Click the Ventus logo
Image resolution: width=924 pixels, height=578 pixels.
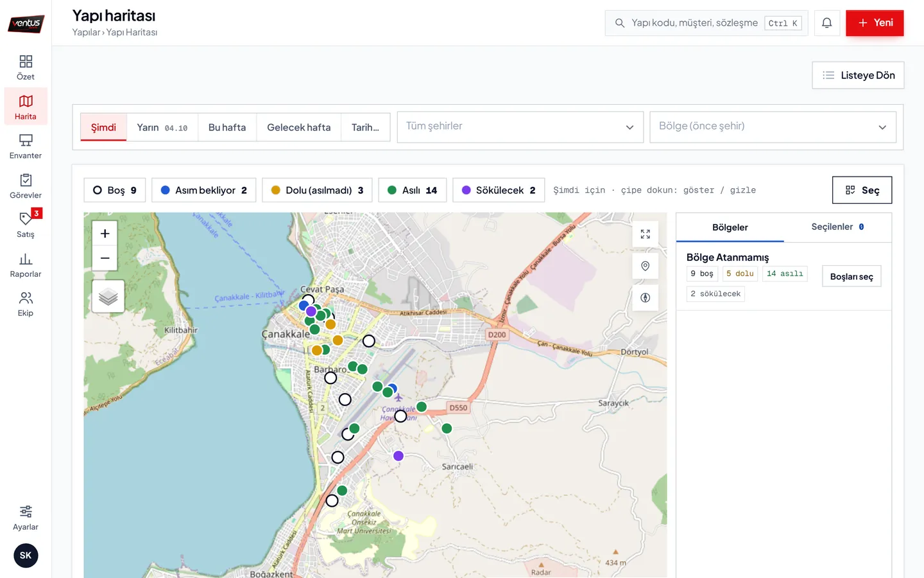pos(26,24)
